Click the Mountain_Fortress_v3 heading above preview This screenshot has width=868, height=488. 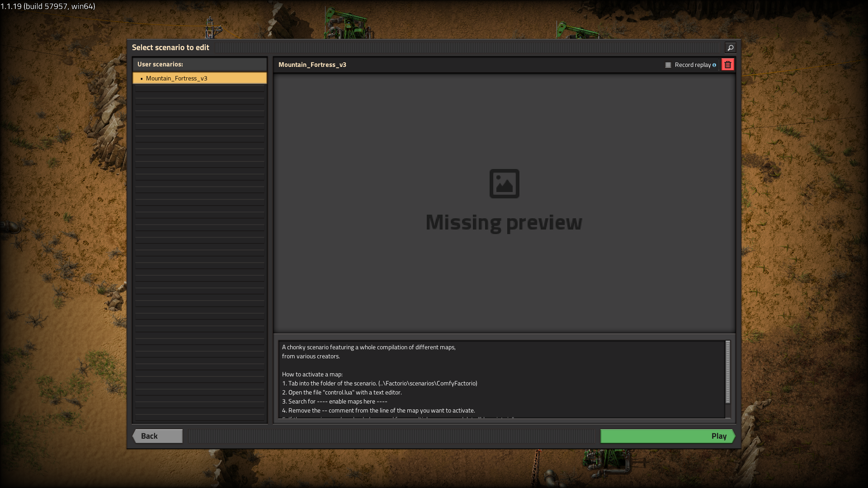point(312,65)
